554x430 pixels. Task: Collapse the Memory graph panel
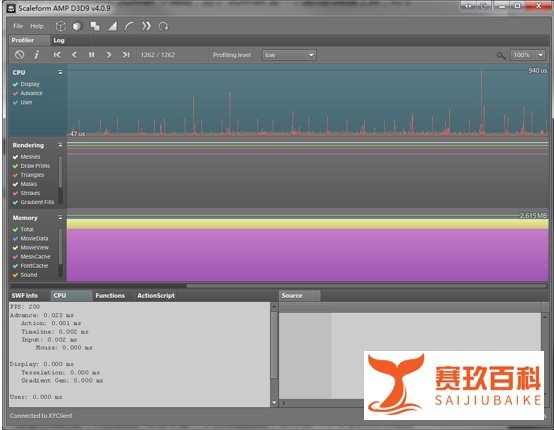pos(60,218)
